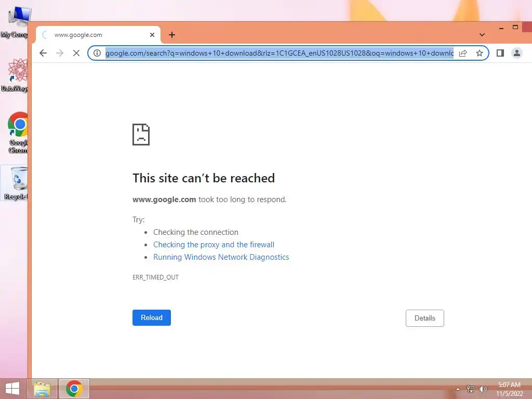This screenshot has width=532, height=399.
Task: Open the Chrome profile avatar icon
Action: (517, 53)
